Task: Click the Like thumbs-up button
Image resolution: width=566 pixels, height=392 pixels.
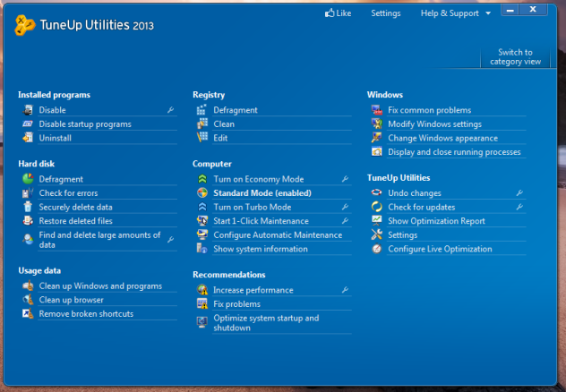Action: (x=338, y=13)
